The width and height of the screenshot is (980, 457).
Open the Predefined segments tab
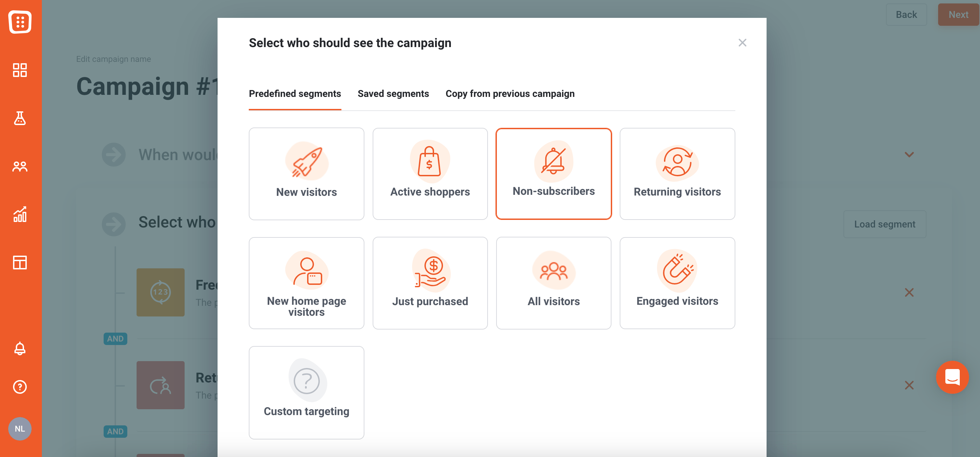pyautogui.click(x=295, y=93)
